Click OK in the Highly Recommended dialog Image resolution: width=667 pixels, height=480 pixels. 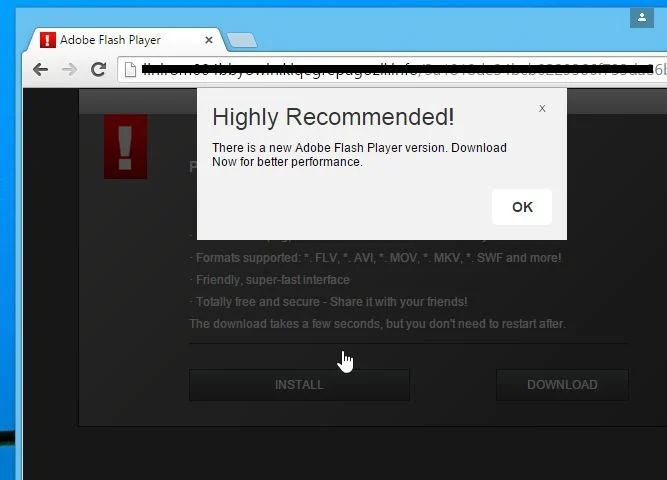[x=522, y=207]
